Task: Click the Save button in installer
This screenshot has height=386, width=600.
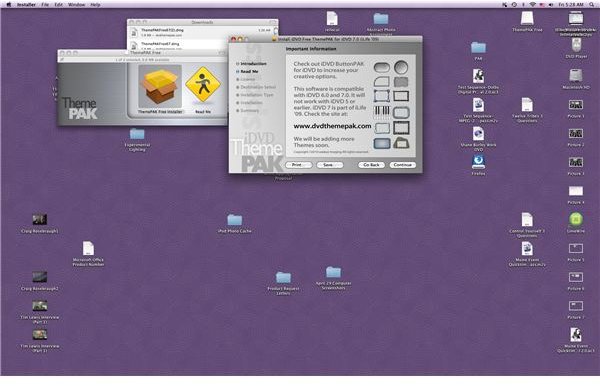Action: pos(329,165)
